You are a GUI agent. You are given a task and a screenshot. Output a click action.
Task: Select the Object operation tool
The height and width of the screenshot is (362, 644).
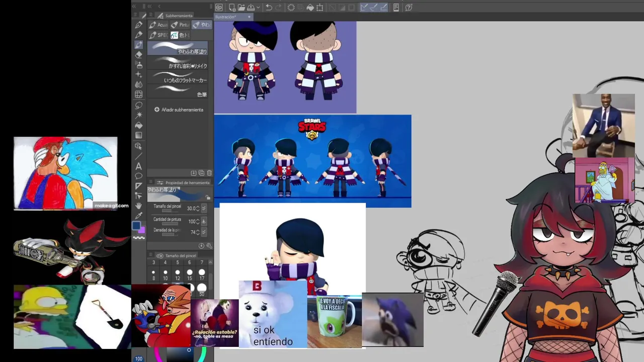click(138, 146)
